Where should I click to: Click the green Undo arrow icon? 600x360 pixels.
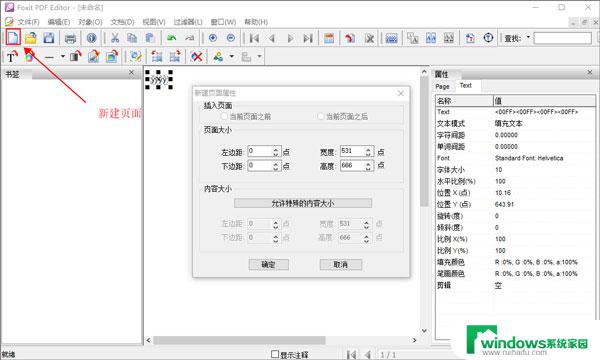point(171,38)
